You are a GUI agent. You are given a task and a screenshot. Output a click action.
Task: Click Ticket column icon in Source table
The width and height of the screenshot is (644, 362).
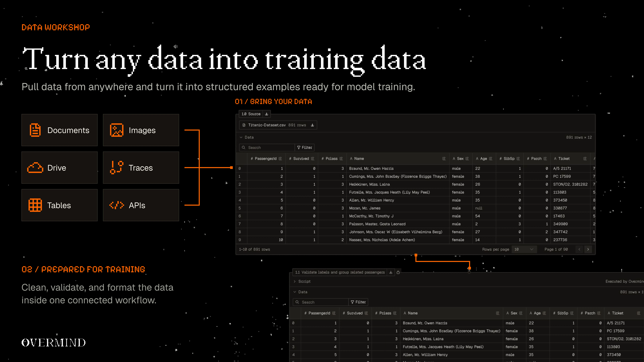585,159
